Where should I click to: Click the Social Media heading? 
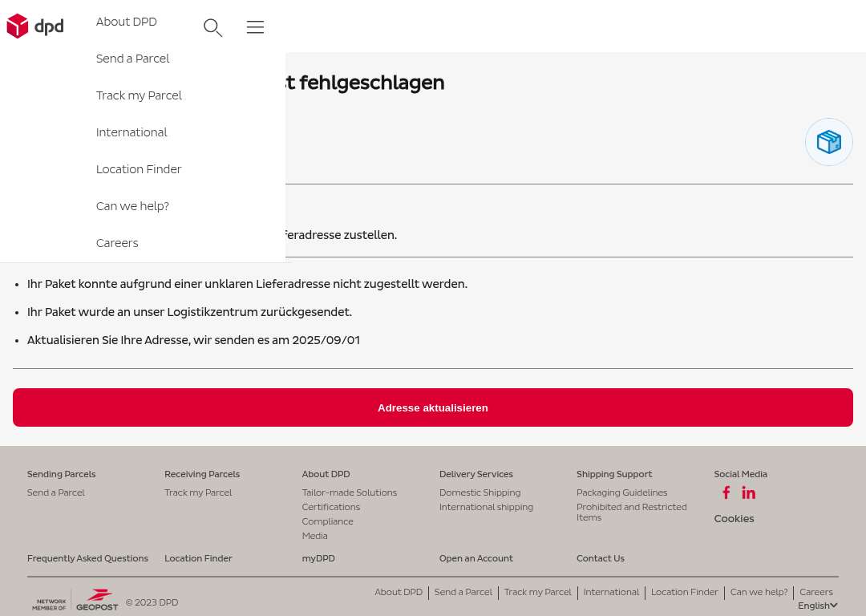coord(740,474)
